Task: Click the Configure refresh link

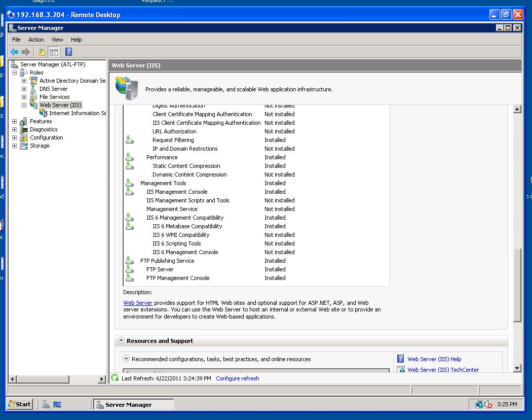Action: 237,378
